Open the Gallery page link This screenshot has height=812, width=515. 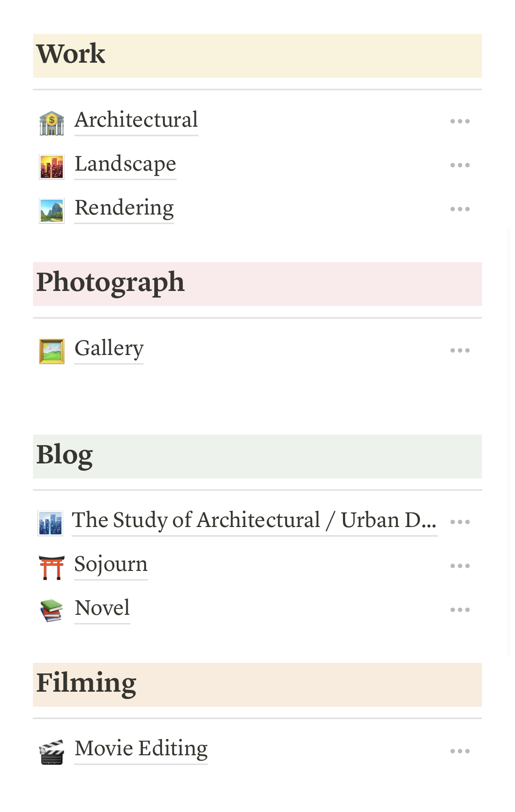point(109,348)
